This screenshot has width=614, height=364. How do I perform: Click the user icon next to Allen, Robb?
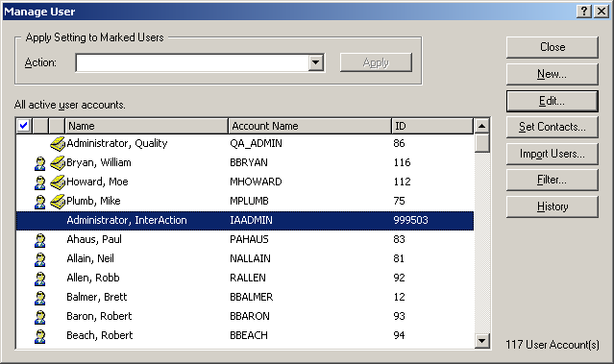pyautogui.click(x=40, y=279)
